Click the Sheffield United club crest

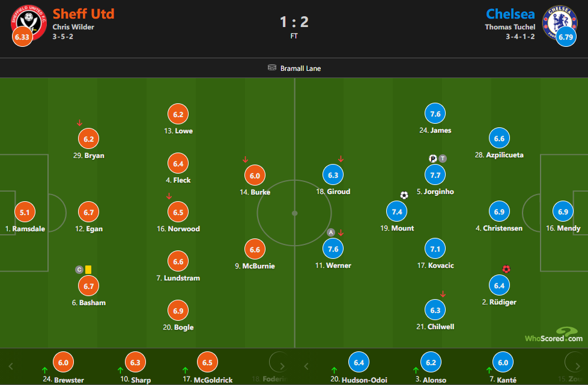click(x=28, y=22)
